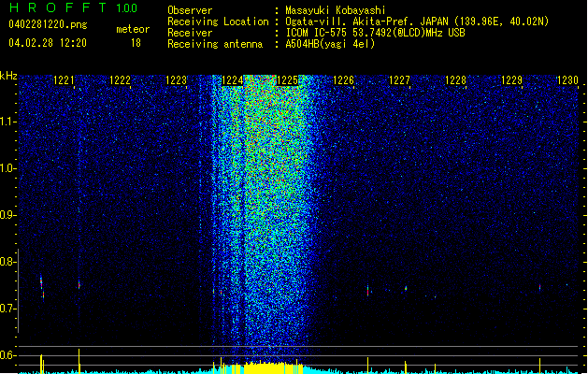Image resolution: width=588 pixels, height=374 pixels.
Task: Click the 1.1 kHz frequency tick label
Action: 7,122
